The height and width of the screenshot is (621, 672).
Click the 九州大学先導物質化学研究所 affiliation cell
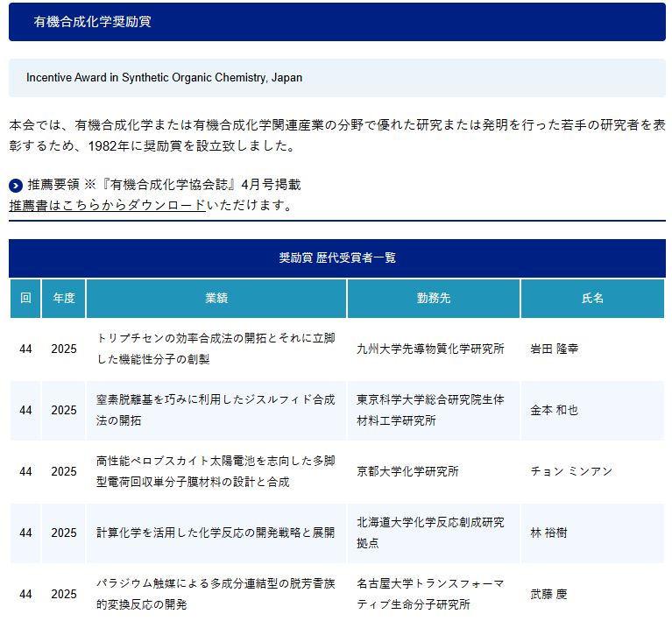coord(430,349)
